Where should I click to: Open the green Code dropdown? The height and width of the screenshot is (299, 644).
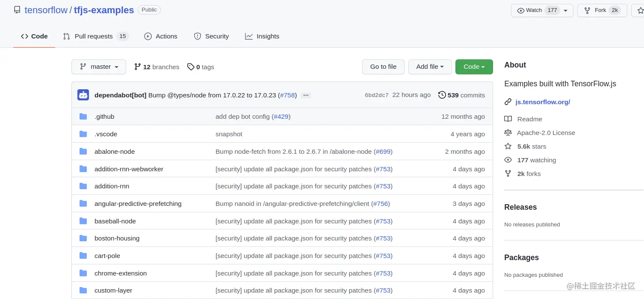[x=474, y=67]
